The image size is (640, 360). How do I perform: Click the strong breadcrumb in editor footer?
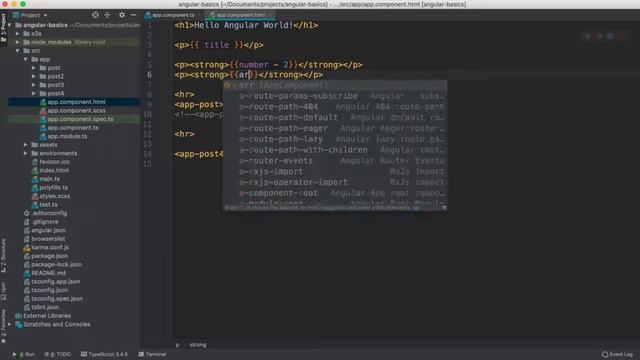(x=198, y=345)
